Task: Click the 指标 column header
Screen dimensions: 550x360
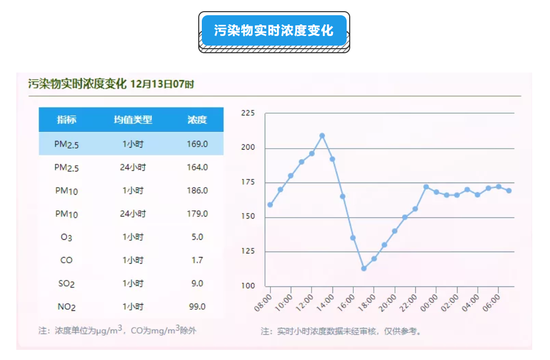Action: click(x=66, y=120)
